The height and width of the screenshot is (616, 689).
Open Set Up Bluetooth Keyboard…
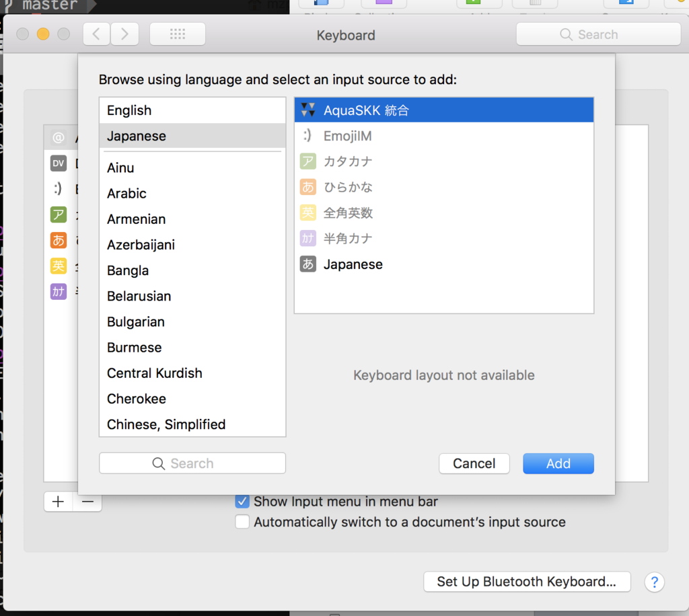(x=527, y=582)
